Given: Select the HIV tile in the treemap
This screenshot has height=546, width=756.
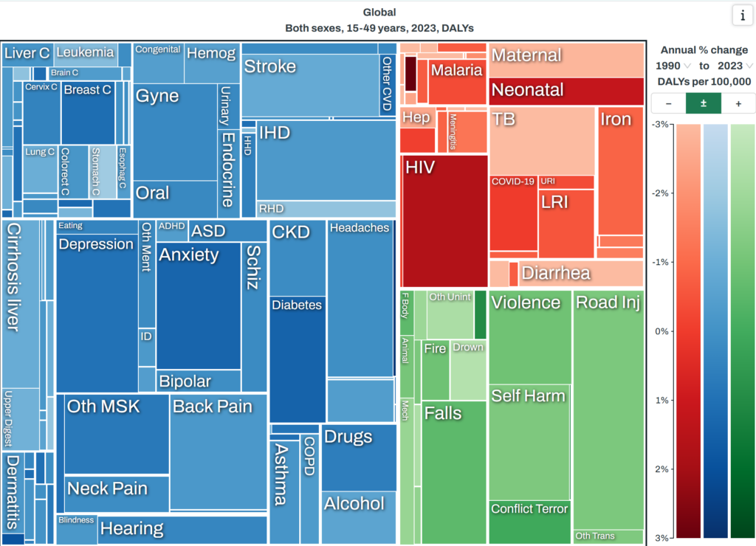Looking at the screenshot, I should (444, 221).
